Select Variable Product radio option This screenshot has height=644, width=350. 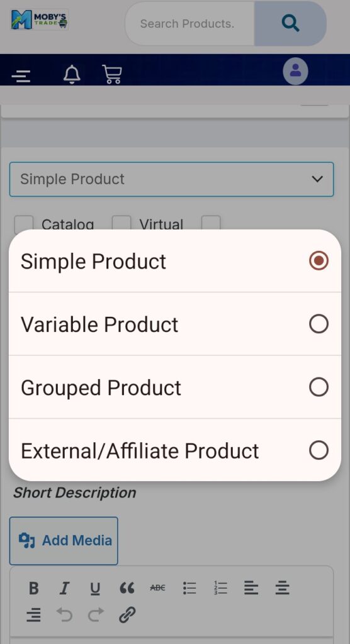175,324
